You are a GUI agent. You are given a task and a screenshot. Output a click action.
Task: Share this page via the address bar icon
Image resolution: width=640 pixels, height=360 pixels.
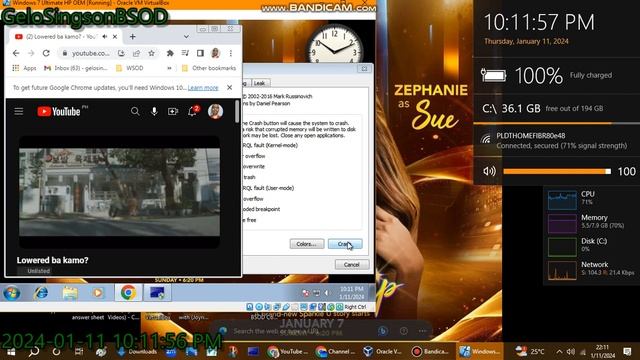(x=136, y=53)
